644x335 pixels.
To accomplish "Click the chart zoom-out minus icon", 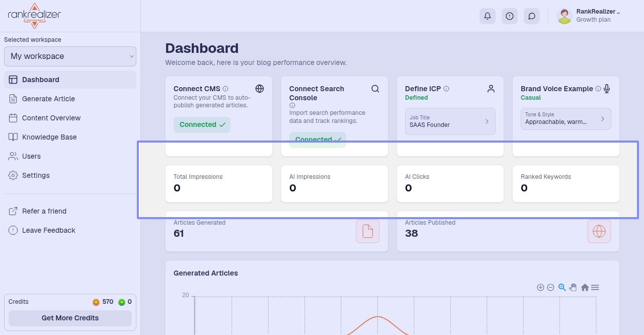I will [x=550, y=288].
